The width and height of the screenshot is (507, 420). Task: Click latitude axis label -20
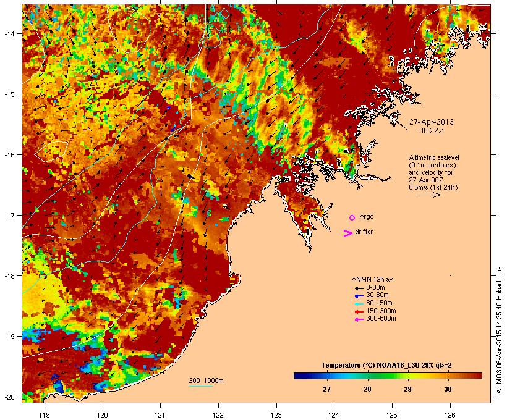[x=9, y=397]
